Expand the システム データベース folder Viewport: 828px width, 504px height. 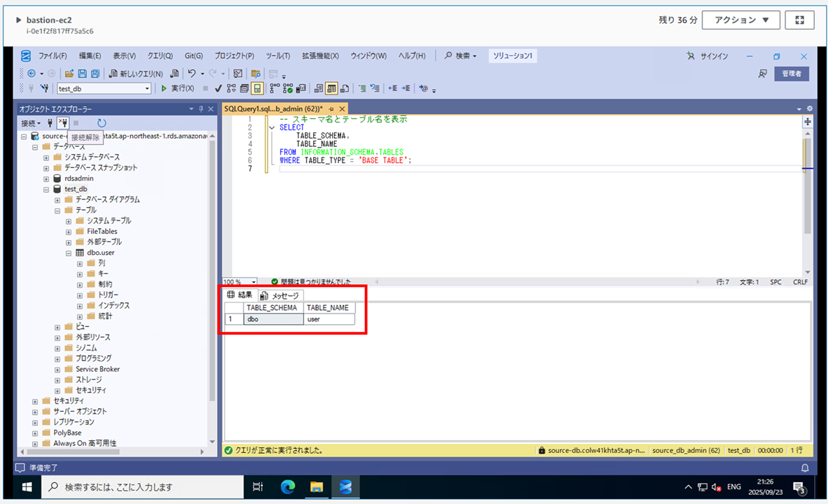[46, 157]
